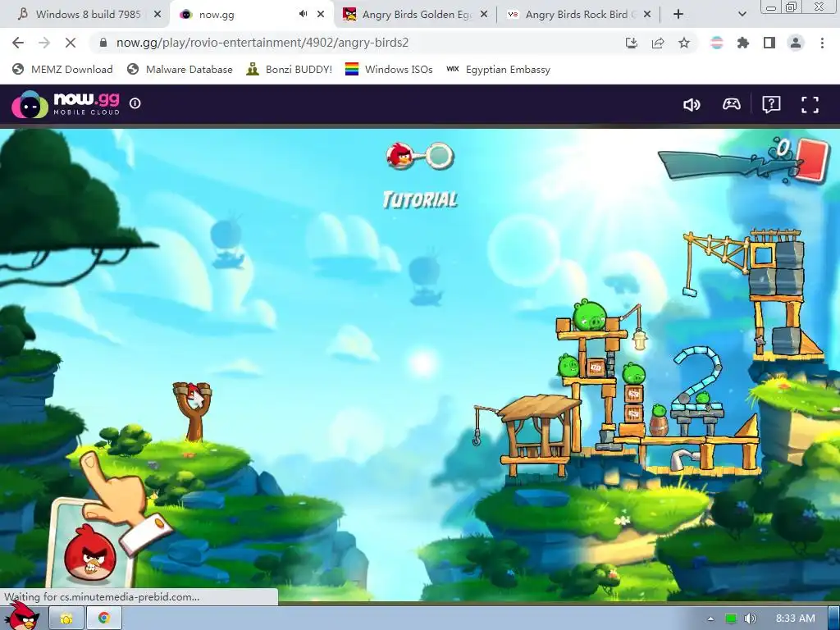The image size is (840, 630).
Task: Mute the now.gg tab audio icon
Action: [x=304, y=14]
